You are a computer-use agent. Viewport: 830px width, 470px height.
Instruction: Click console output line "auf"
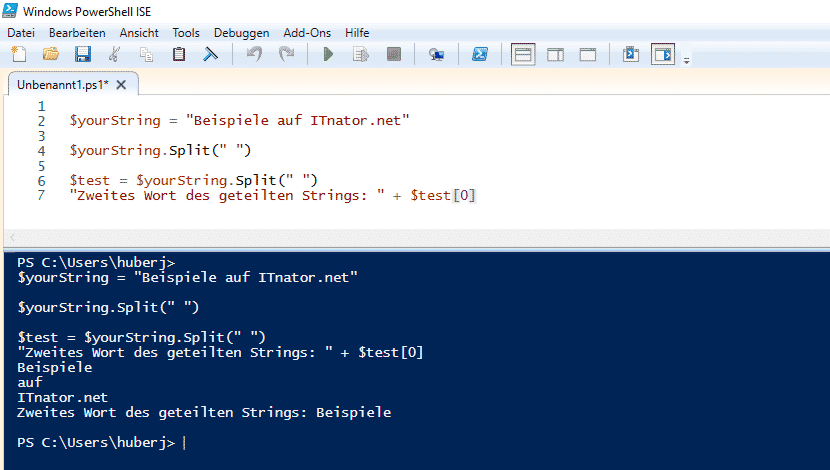tap(30, 383)
